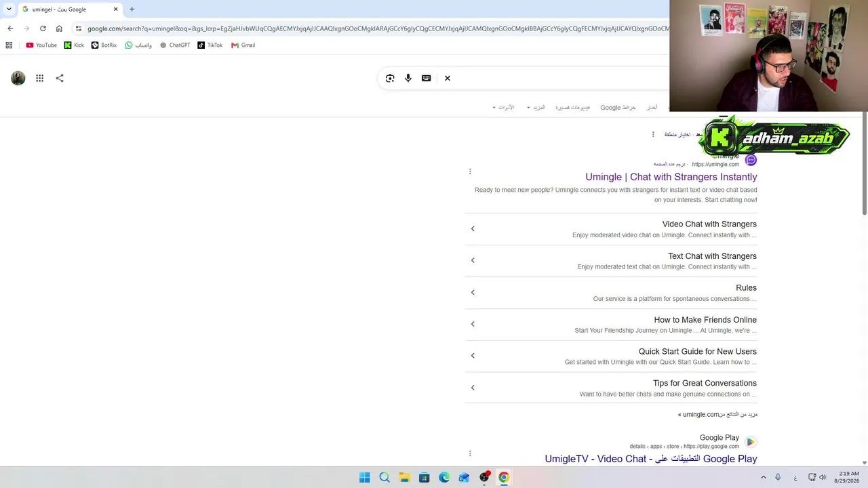Screen dimensions: 868x488
Task: Open File Explorer from the taskbar
Action: [x=404, y=478]
